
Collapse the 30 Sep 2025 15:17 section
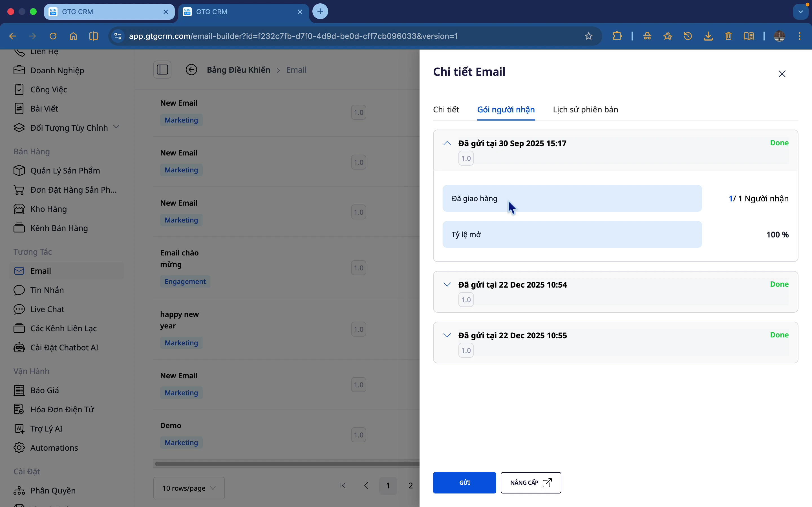tap(447, 143)
